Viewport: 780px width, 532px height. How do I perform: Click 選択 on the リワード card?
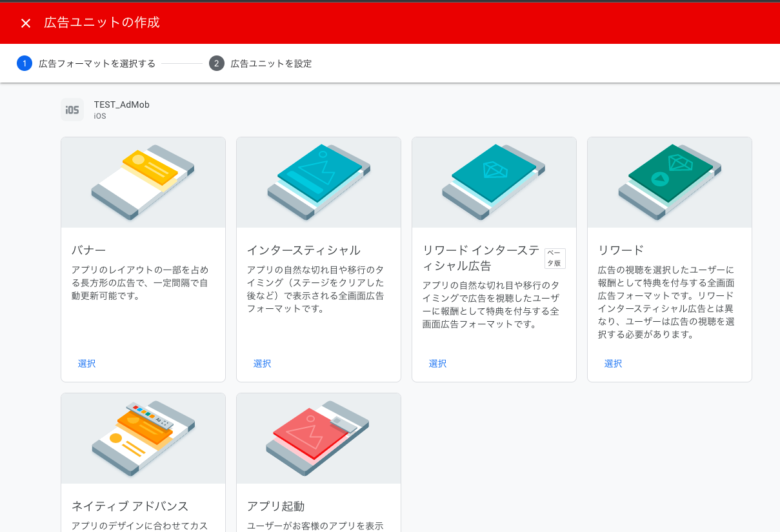point(613,363)
